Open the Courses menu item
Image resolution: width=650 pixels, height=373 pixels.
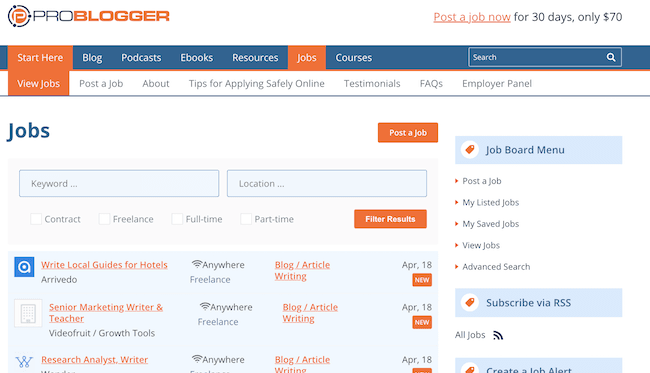point(354,58)
